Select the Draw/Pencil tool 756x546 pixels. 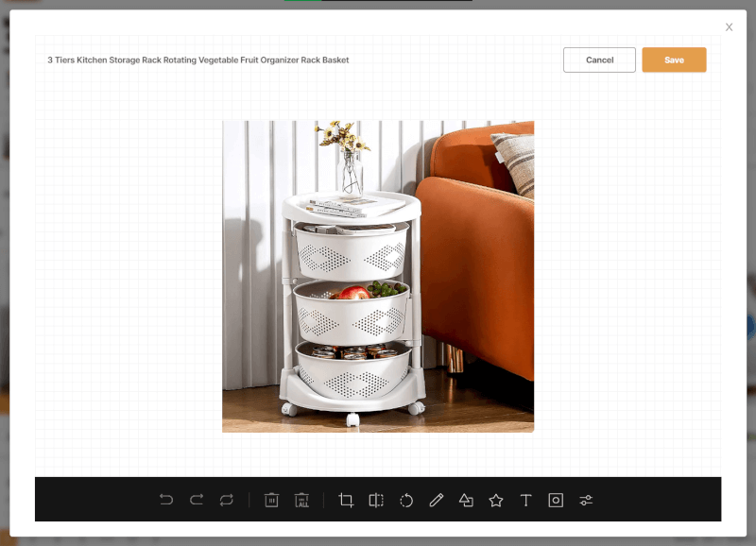pyautogui.click(x=437, y=500)
